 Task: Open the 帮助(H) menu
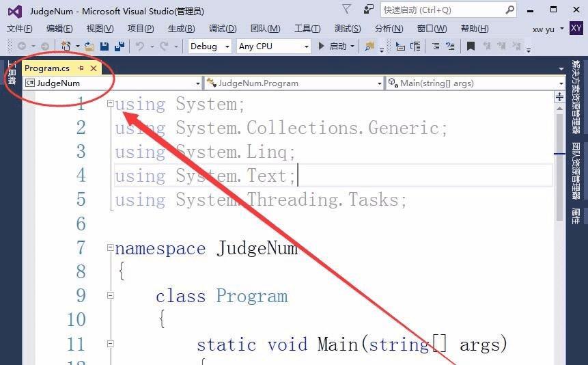point(475,29)
